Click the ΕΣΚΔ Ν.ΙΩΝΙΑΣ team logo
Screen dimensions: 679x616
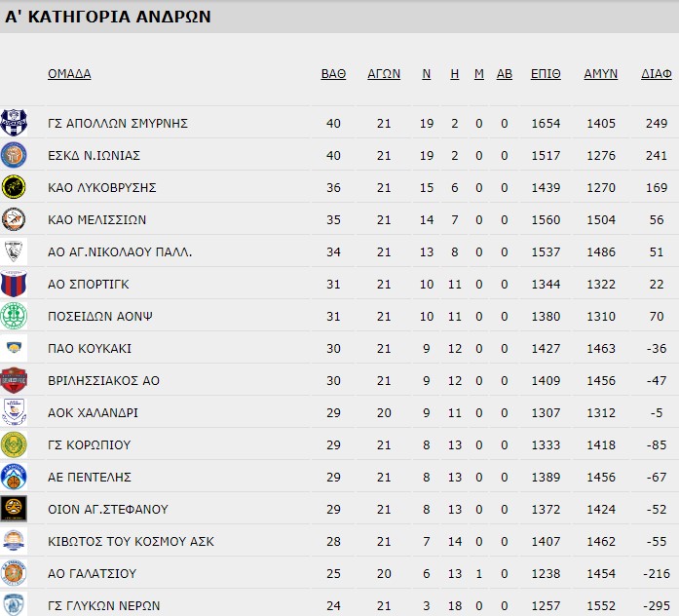pyautogui.click(x=15, y=155)
